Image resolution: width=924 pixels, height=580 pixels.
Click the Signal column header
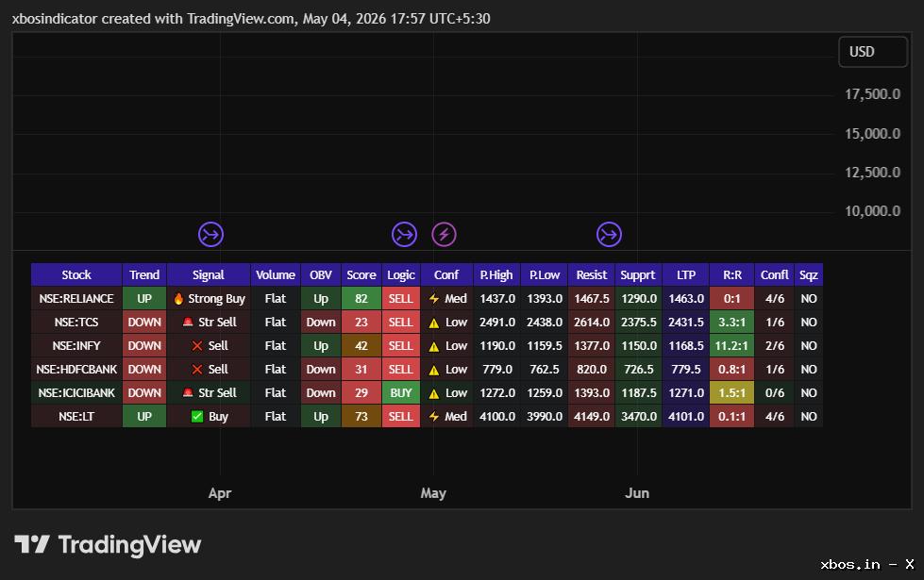click(209, 275)
